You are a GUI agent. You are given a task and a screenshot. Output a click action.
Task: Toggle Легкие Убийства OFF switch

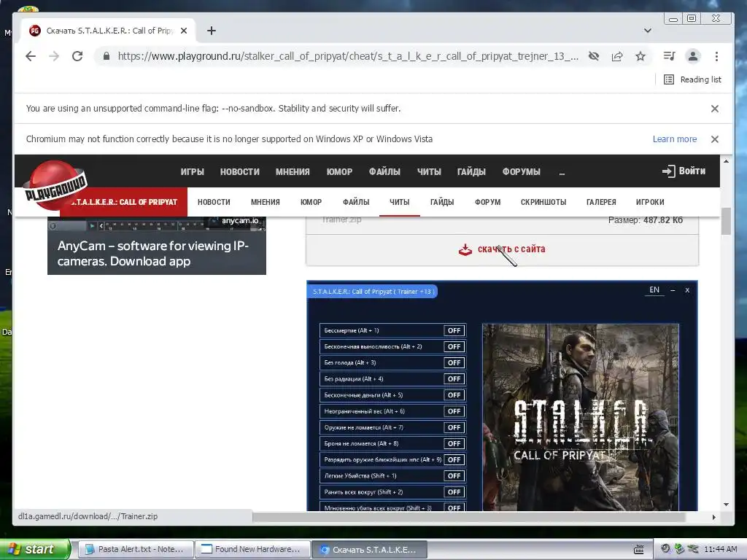454,476
